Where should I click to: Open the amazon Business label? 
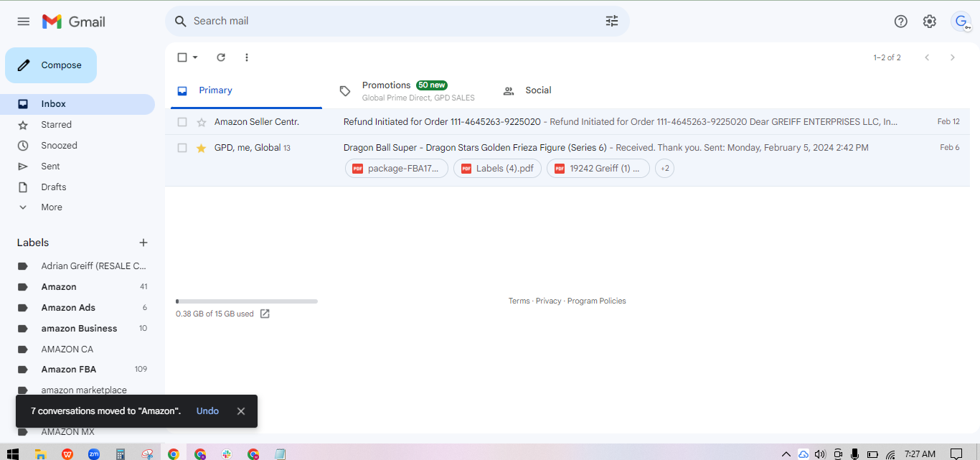tap(77, 329)
